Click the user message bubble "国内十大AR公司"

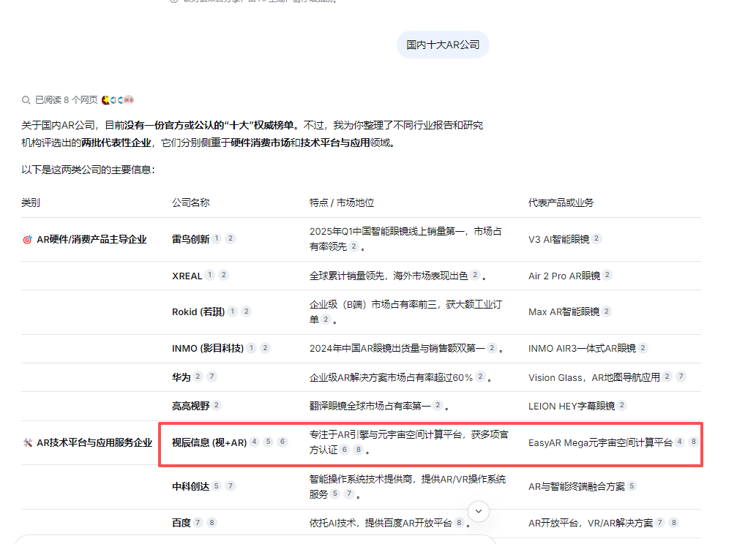pos(443,45)
